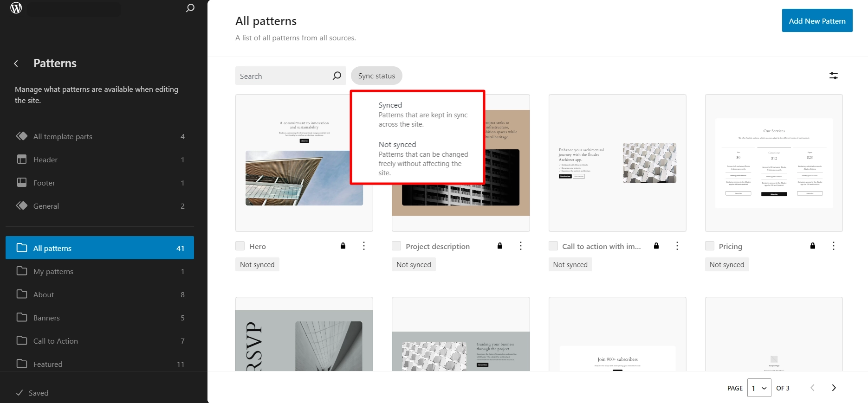Click the All patterns heading
The height and width of the screenshot is (403, 868).
click(x=266, y=21)
